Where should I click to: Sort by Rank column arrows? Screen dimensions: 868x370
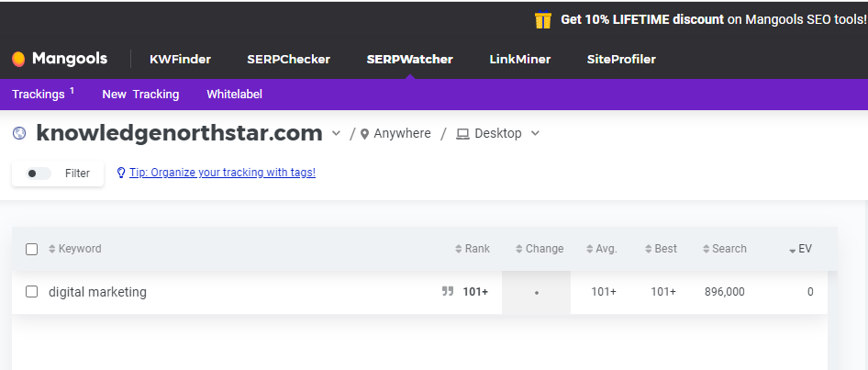coord(459,249)
